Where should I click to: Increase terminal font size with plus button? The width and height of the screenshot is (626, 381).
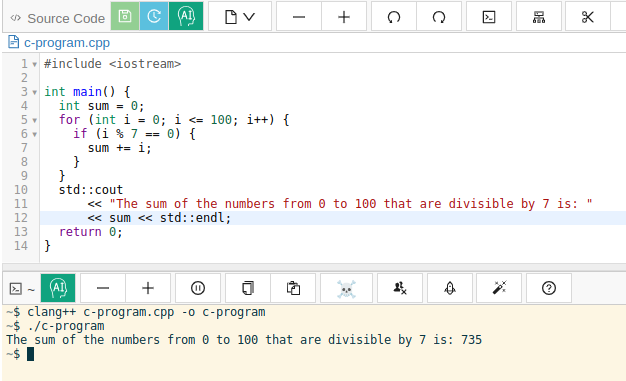pos(148,288)
